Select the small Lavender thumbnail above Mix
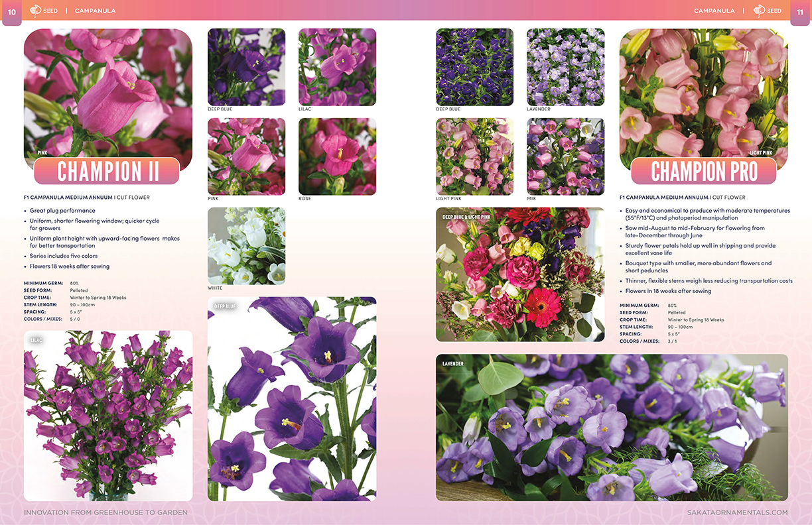 click(565, 67)
